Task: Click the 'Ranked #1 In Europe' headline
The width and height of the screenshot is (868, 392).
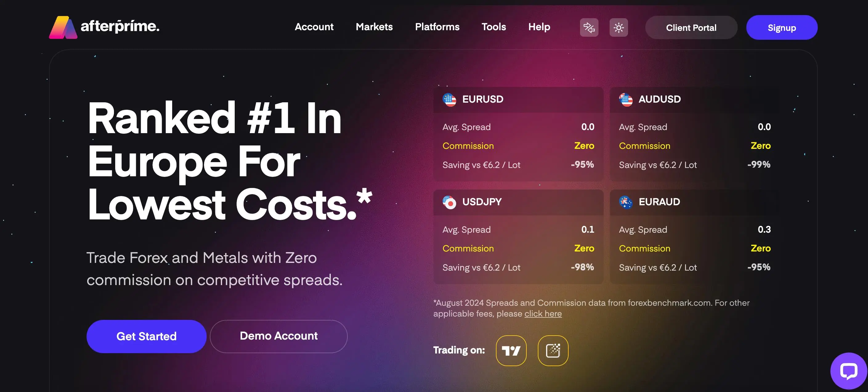Action: tap(230, 161)
